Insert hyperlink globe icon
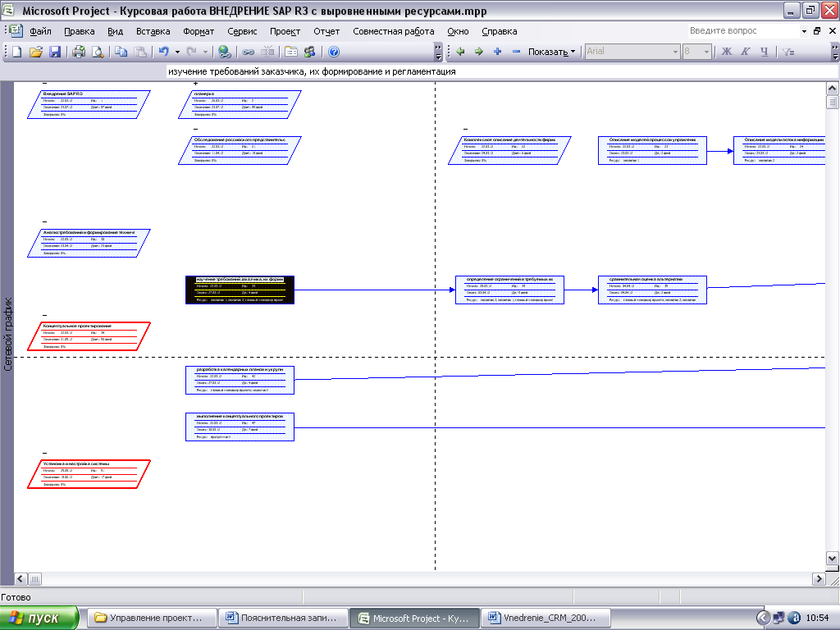 [x=225, y=52]
